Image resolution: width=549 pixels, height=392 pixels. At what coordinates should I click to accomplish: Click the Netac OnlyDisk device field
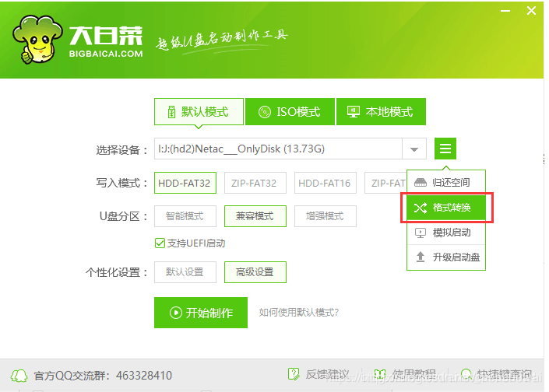(x=278, y=149)
